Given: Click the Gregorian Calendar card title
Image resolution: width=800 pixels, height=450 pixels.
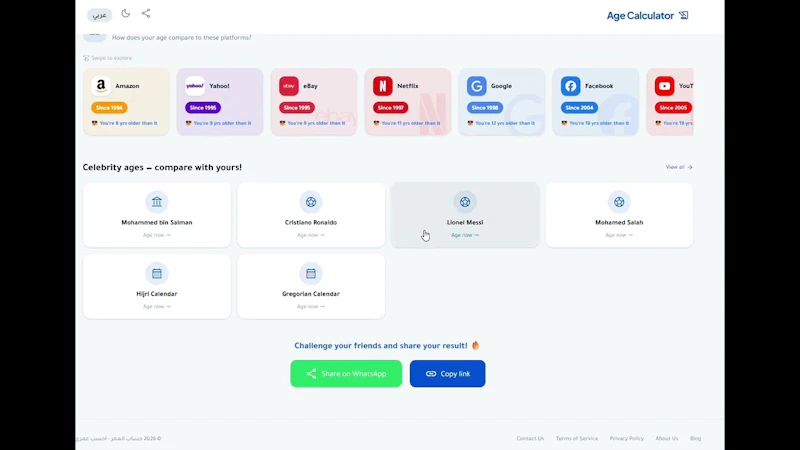Looking at the screenshot, I should point(311,294).
